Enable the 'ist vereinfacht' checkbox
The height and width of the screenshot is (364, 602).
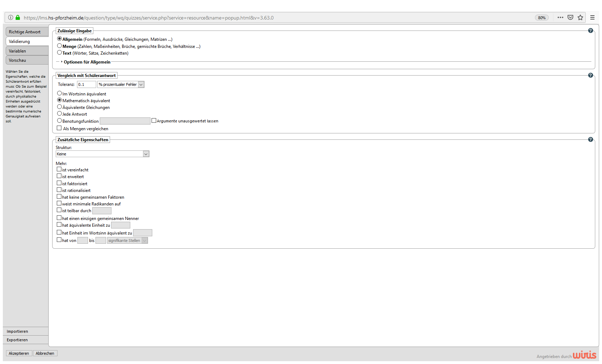59,170
